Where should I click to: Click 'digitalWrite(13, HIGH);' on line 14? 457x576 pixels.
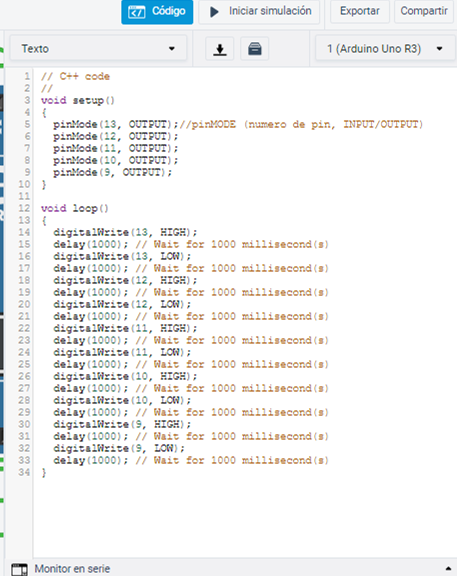(125, 233)
